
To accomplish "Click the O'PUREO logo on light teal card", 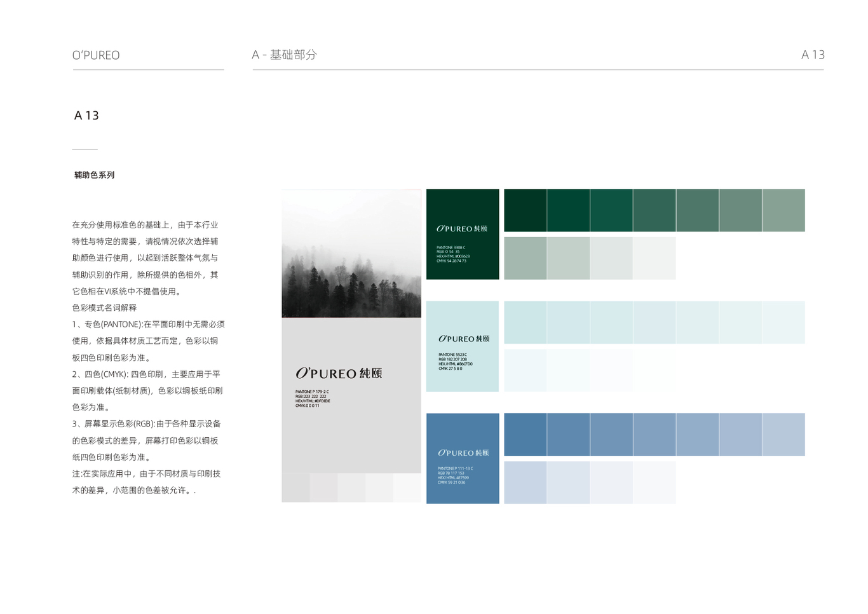I will [464, 339].
